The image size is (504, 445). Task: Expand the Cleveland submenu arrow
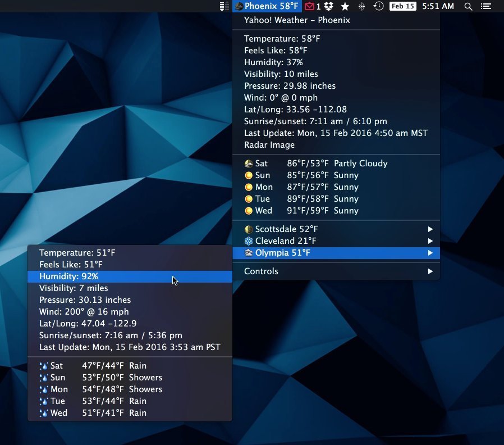430,241
